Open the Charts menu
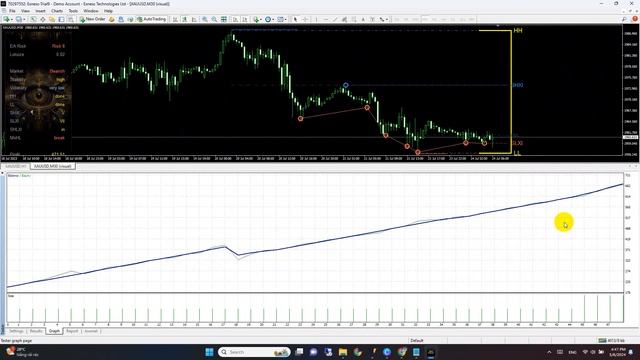Screen dimensions: 640x360 [57, 11]
